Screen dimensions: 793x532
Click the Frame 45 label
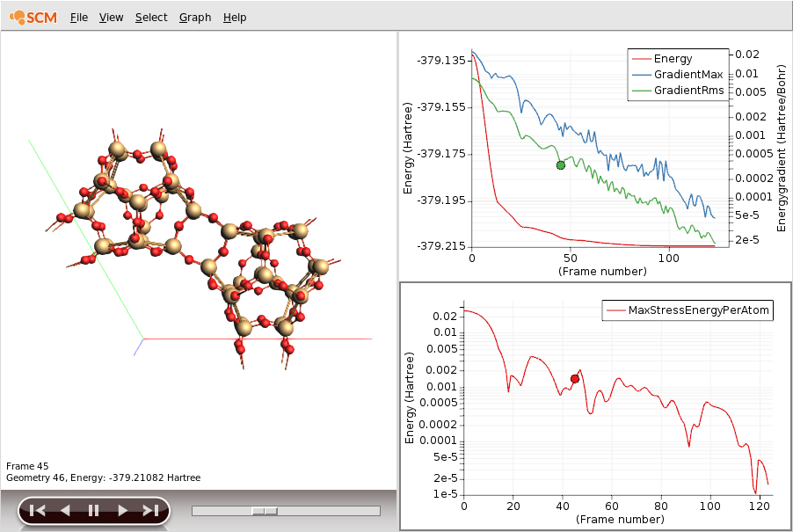coord(27,466)
